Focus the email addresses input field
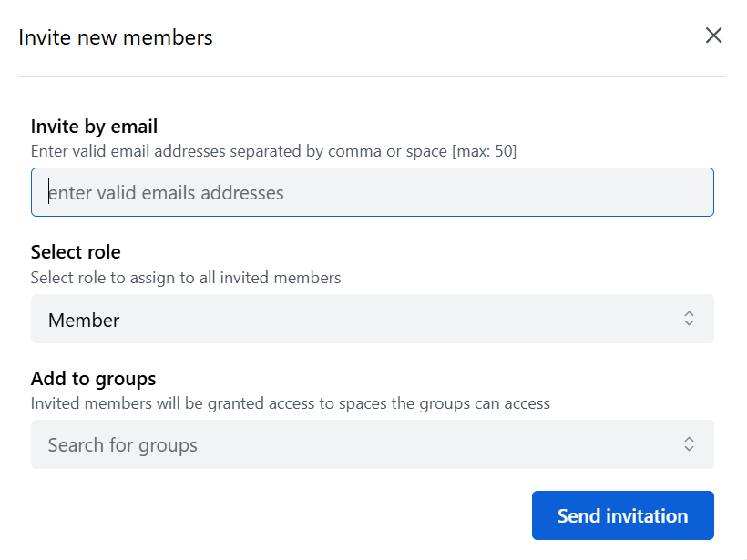The width and height of the screenshot is (747, 560). [372, 192]
